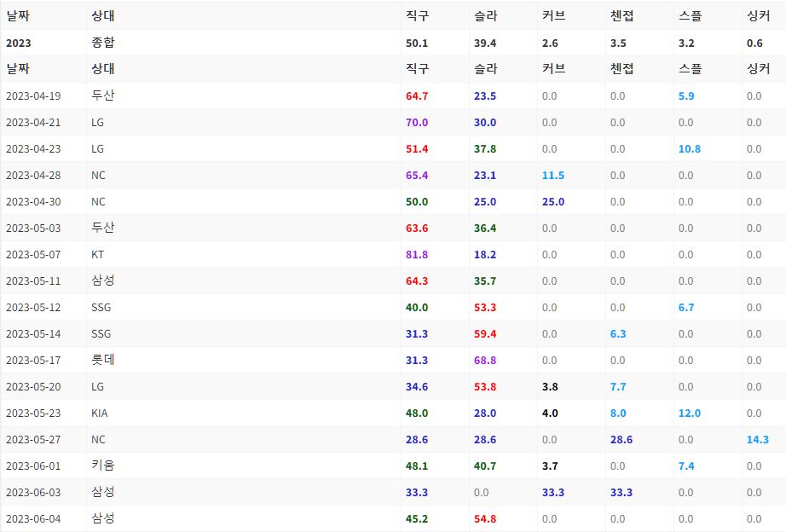Screen dimensions: 786x532
Task: Select splitter value 6.7
Action: point(686,308)
